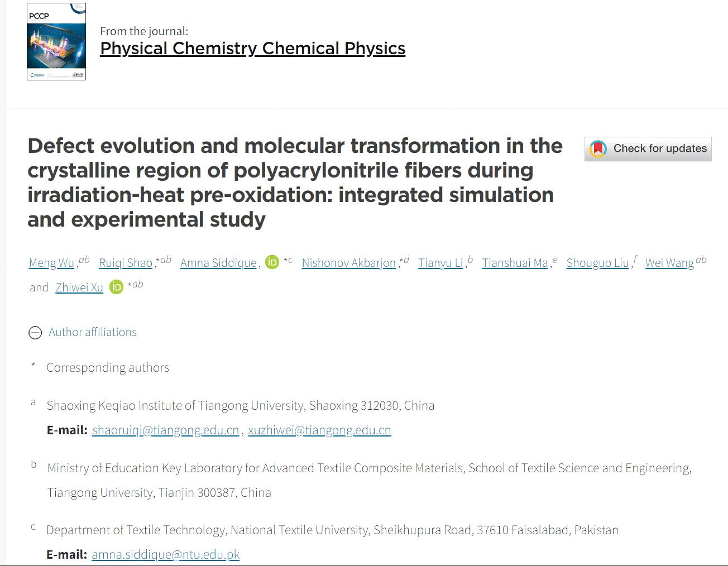The width and height of the screenshot is (728, 566).
Task: Open Amna Siddique's ORCID icon
Action: tap(272, 262)
